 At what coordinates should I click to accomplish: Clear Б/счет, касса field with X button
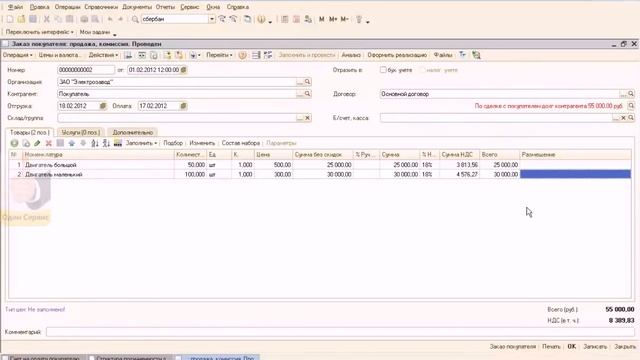(x=624, y=118)
